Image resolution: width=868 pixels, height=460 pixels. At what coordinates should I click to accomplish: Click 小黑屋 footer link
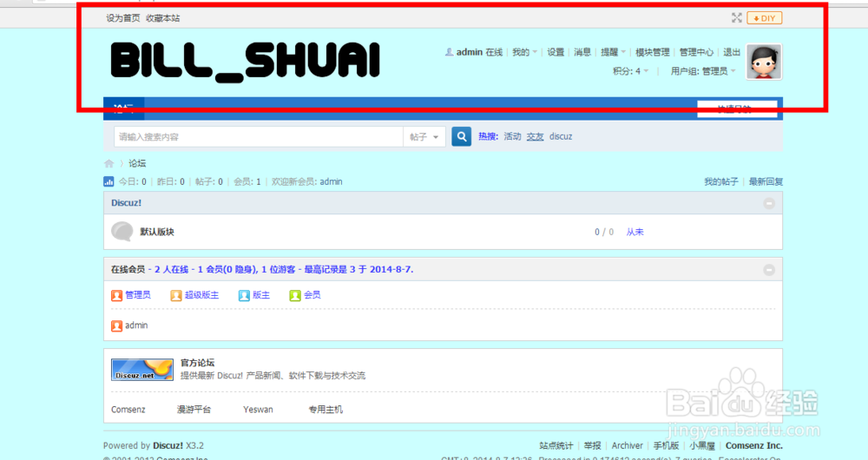(x=702, y=445)
